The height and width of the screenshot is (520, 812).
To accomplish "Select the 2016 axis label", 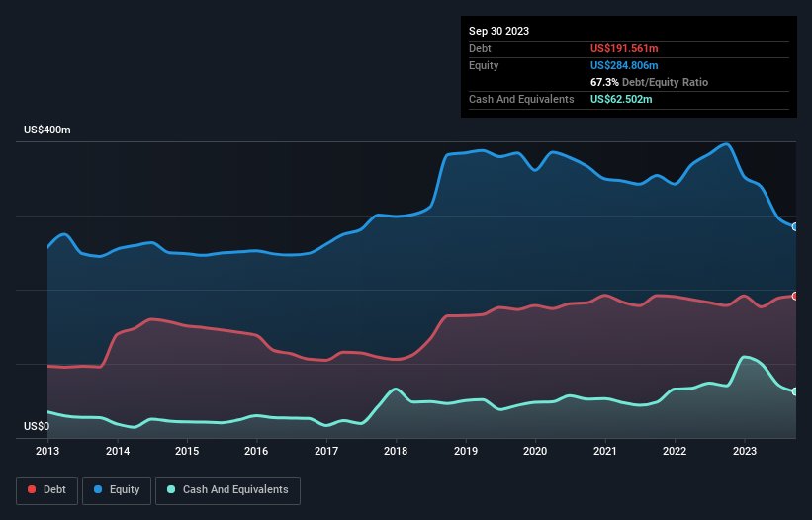I will (256, 451).
